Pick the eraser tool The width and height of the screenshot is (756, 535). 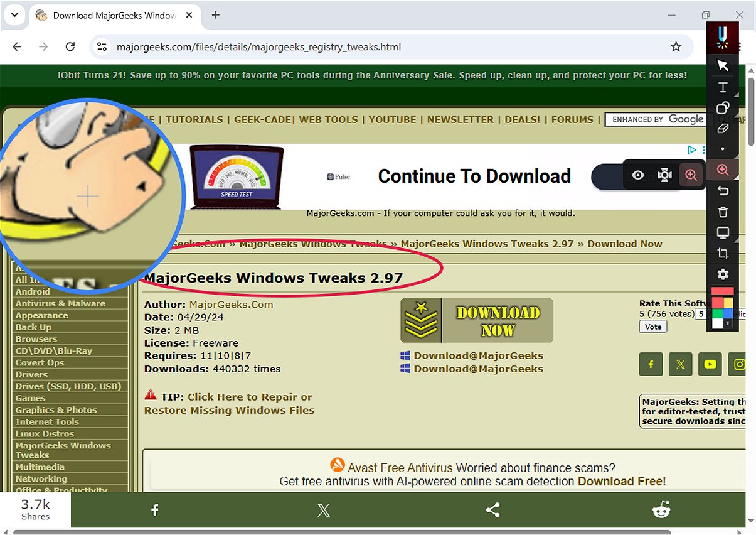click(723, 128)
